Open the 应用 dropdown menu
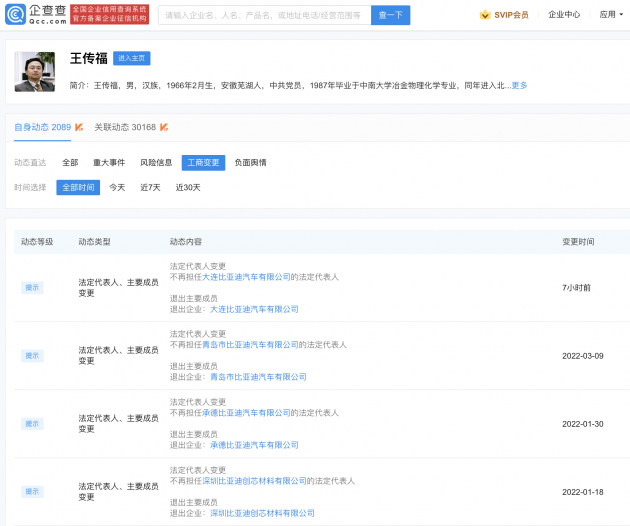The height and width of the screenshot is (526, 630). (x=611, y=14)
